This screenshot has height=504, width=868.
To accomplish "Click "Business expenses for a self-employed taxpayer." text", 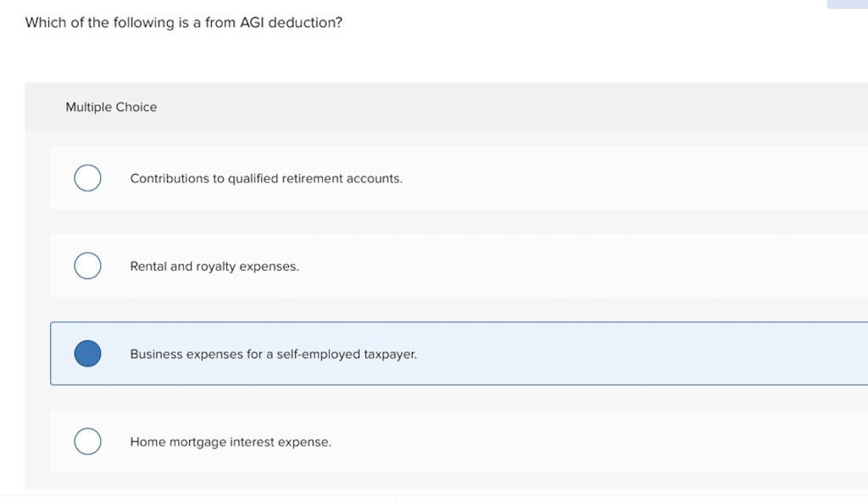I will 273,354.
